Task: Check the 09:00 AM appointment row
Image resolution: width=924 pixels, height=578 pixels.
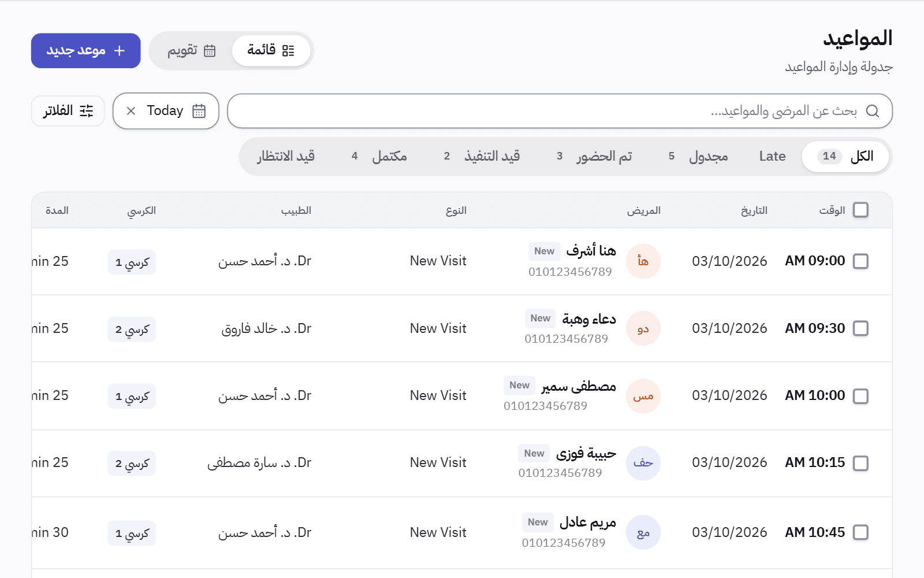Action: (x=860, y=261)
